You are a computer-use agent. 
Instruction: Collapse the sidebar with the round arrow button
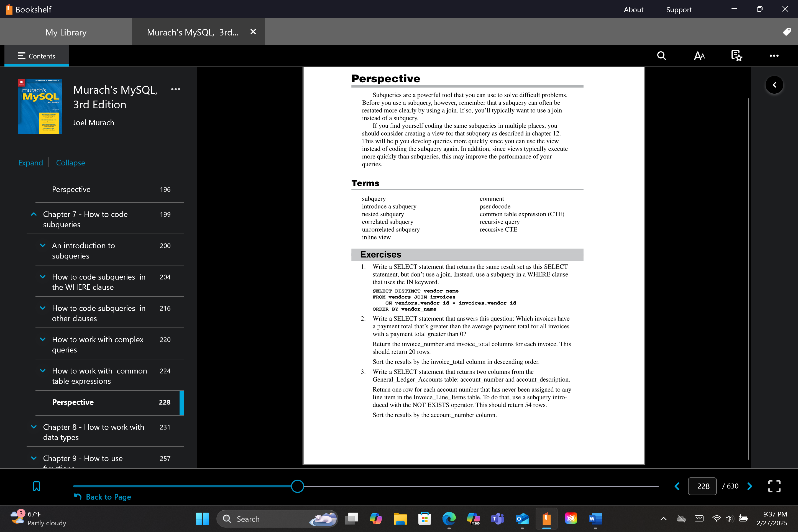774,85
